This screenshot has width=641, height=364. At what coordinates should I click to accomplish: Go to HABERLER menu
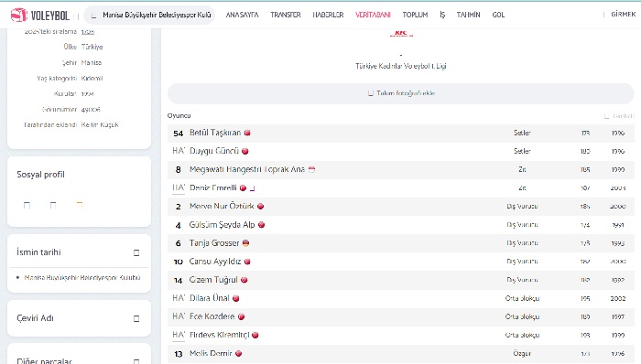point(328,15)
